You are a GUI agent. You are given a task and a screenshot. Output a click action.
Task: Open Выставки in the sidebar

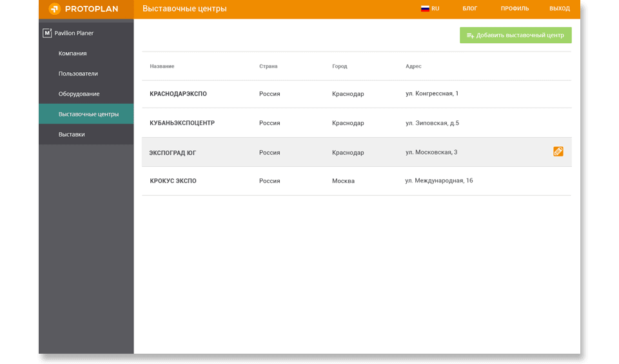point(86,134)
